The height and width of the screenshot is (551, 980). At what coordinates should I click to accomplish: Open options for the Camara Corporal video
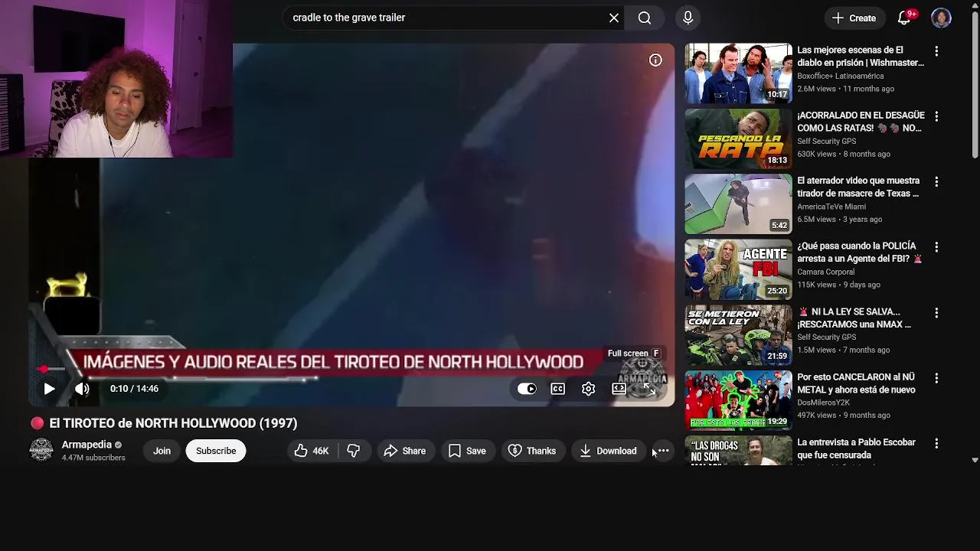click(936, 247)
